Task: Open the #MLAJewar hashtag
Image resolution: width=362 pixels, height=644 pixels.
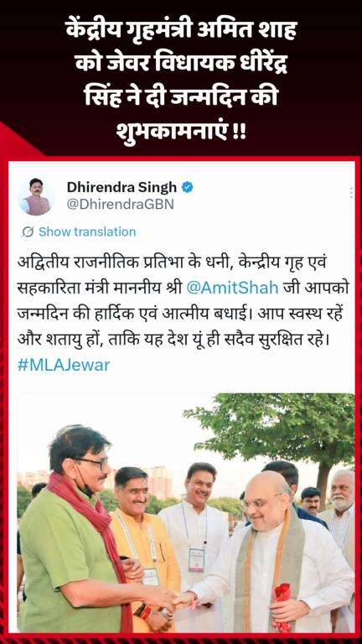Action: point(64,364)
